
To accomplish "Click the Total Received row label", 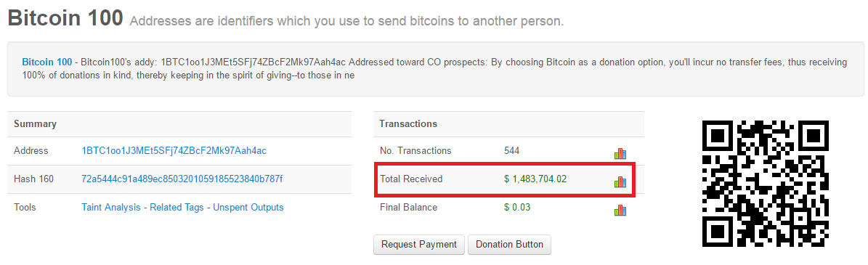I will [411, 179].
